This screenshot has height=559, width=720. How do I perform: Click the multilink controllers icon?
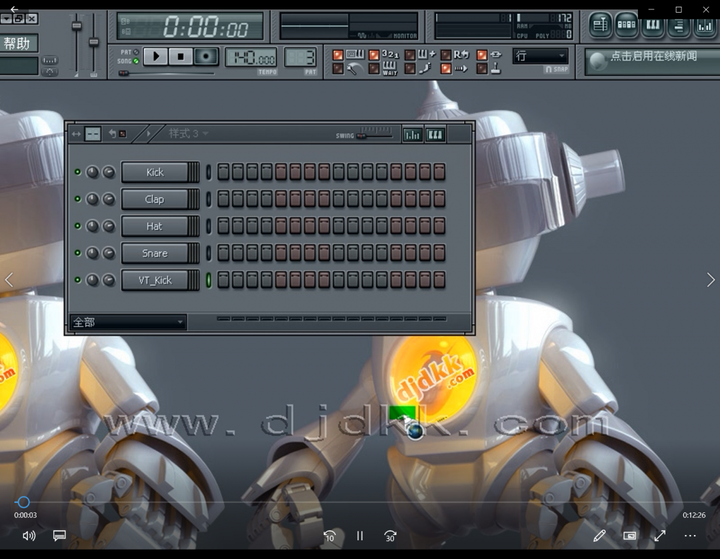(496, 55)
